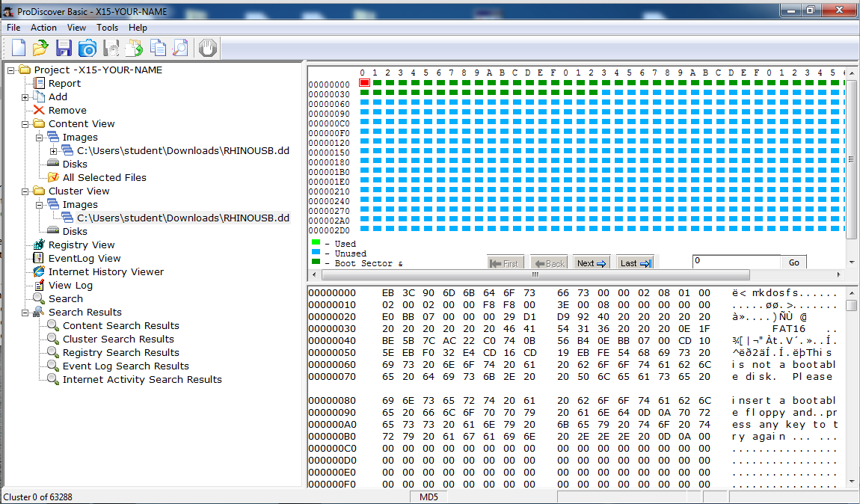The width and height of the screenshot is (860, 504).
Task: Open Internet Activity Search Results
Action: pos(142,379)
